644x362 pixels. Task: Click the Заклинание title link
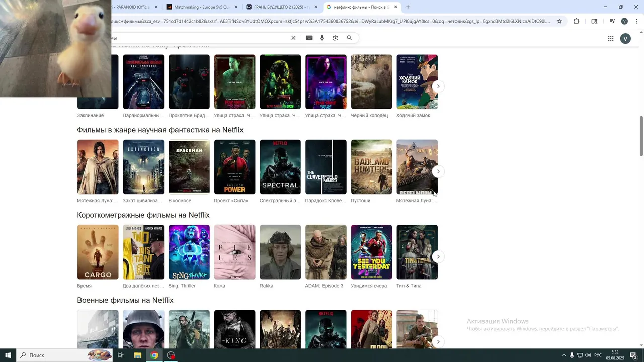pos(91,116)
